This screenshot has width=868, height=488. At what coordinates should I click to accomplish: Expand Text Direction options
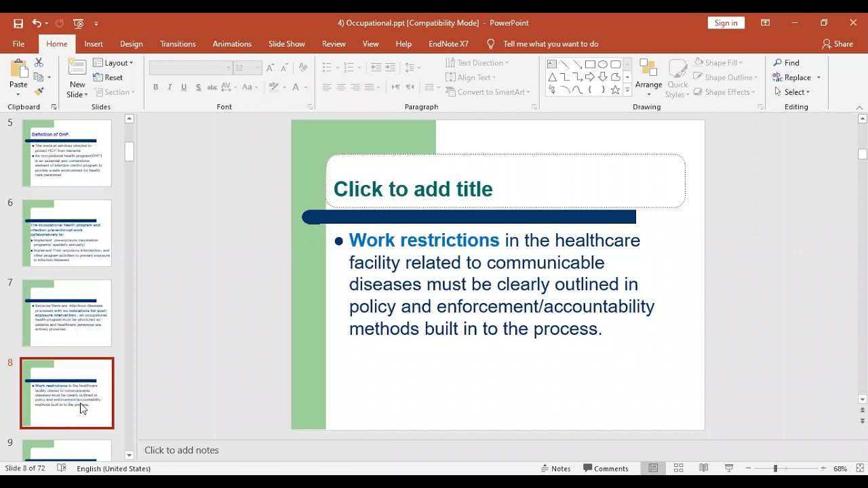(477, 63)
